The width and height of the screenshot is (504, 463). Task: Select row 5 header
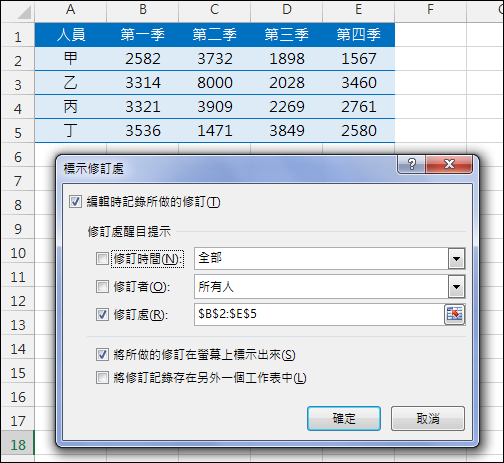[x=18, y=131]
